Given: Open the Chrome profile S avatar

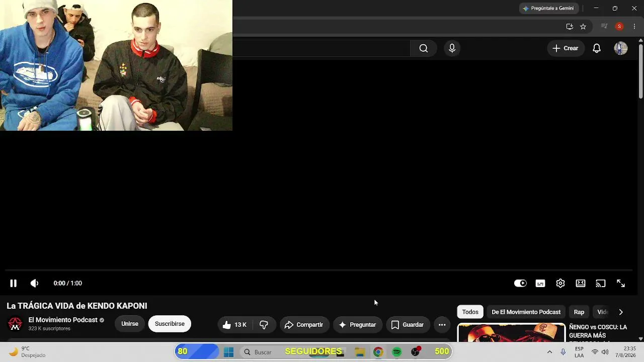Looking at the screenshot, I should 619,27.
